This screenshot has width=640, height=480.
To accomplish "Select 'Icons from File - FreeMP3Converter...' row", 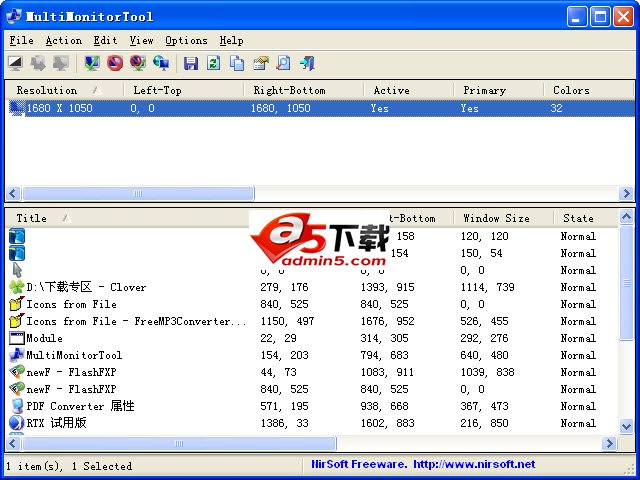I will coord(312,321).
